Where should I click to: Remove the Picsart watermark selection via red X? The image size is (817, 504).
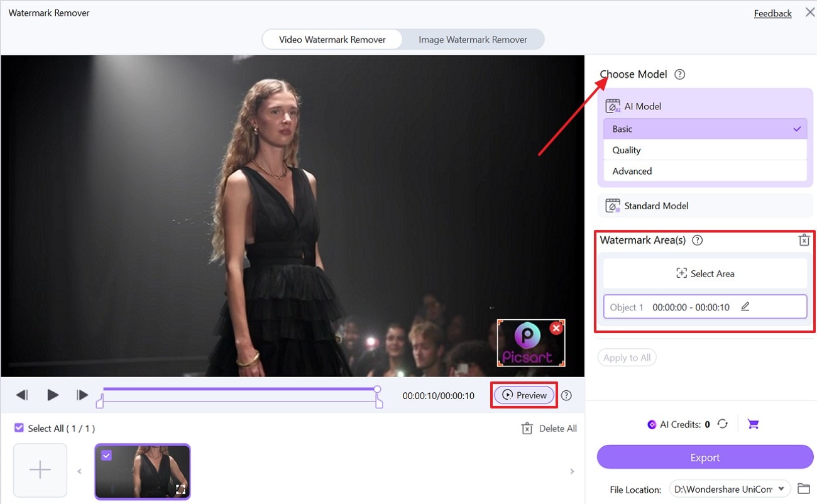[556, 327]
